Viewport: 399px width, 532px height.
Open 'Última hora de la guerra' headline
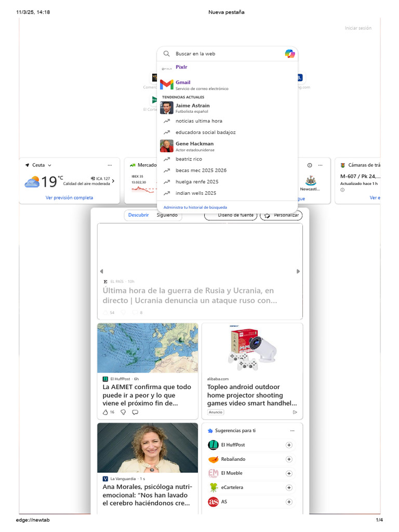(190, 296)
